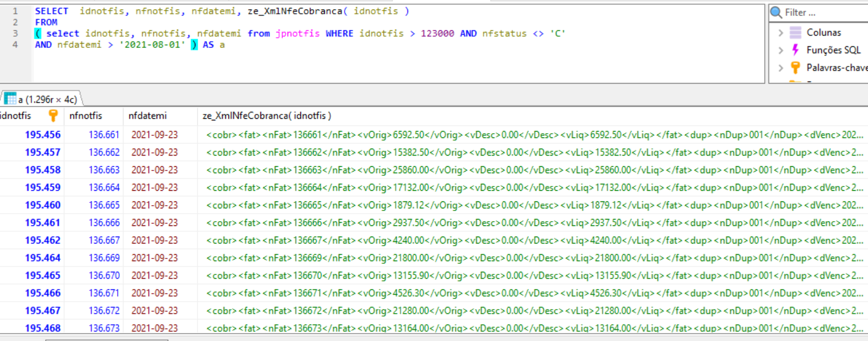Expand the Colunas tree node
This screenshot has height=341, width=868.
[781, 33]
